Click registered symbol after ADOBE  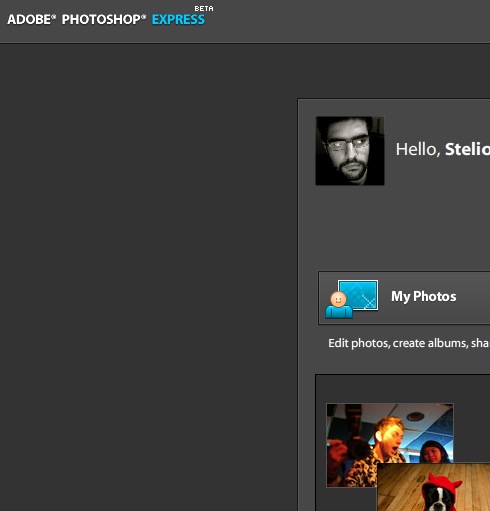tap(54, 16)
